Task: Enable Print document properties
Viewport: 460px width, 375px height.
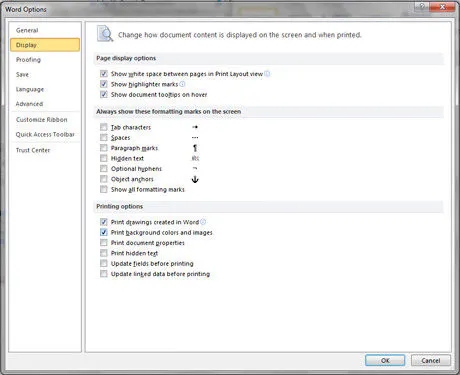Action: click(x=104, y=243)
